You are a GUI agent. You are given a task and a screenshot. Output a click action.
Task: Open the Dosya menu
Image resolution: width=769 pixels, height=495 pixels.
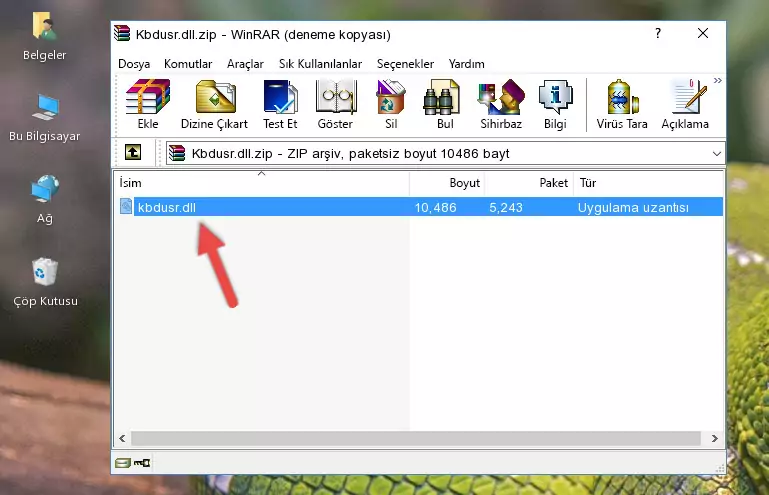(134, 64)
